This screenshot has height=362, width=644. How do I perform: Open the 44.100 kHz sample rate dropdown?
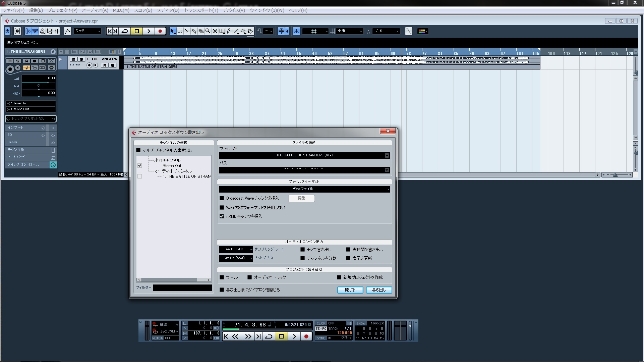[236, 250]
